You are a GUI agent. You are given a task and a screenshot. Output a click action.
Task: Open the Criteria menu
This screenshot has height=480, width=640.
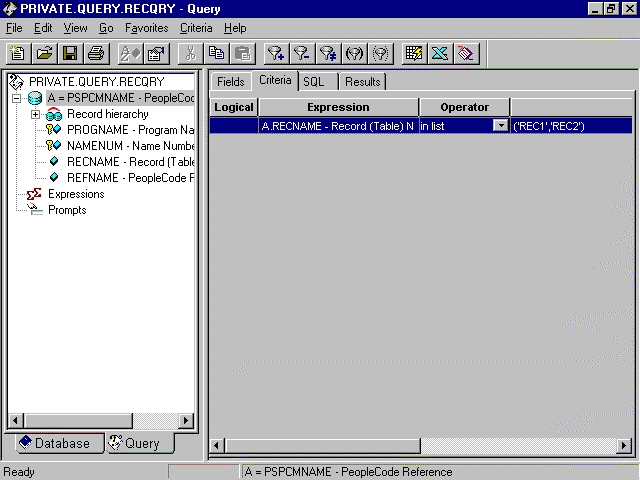click(x=196, y=28)
